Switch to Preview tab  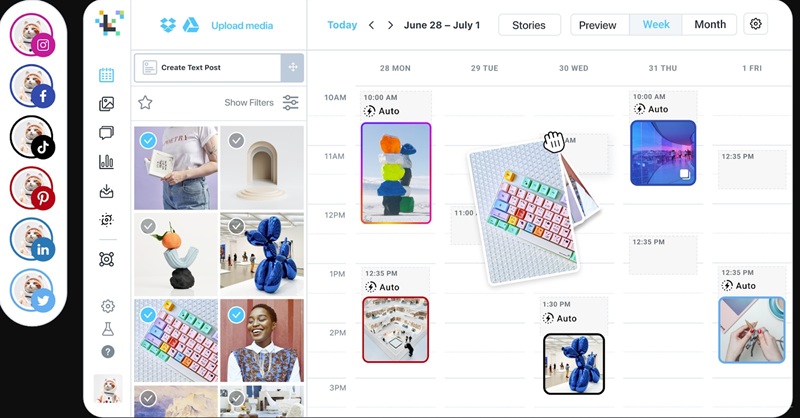[x=597, y=25]
